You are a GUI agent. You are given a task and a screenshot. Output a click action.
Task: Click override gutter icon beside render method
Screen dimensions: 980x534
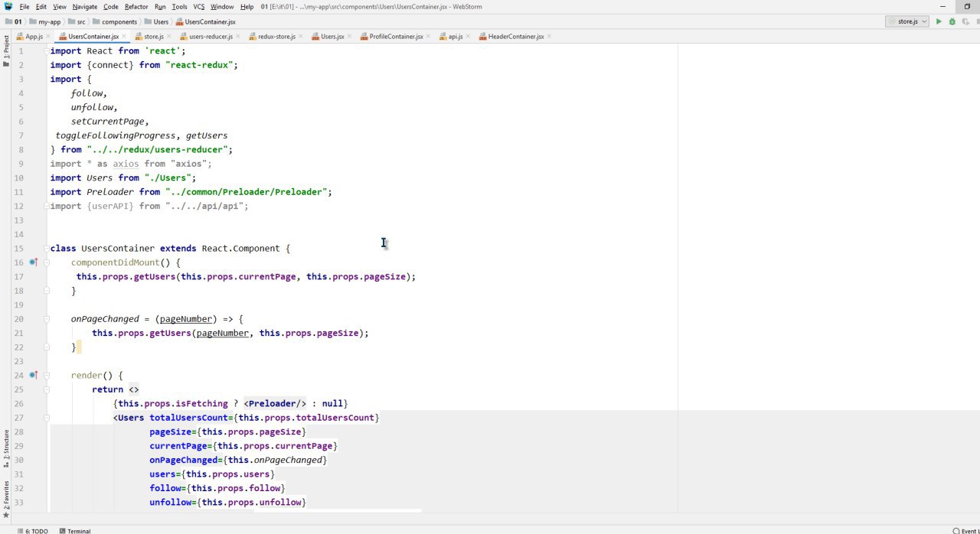pyautogui.click(x=33, y=375)
